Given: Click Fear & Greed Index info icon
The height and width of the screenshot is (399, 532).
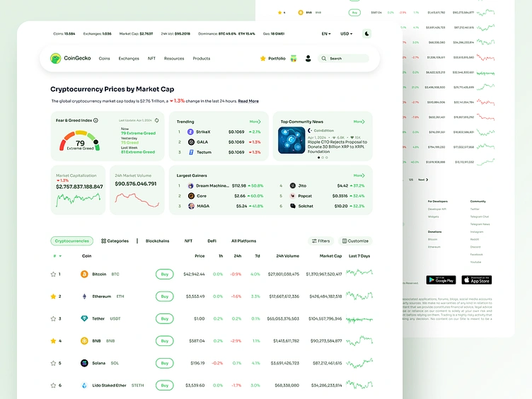Looking at the screenshot, I should pos(96,120).
